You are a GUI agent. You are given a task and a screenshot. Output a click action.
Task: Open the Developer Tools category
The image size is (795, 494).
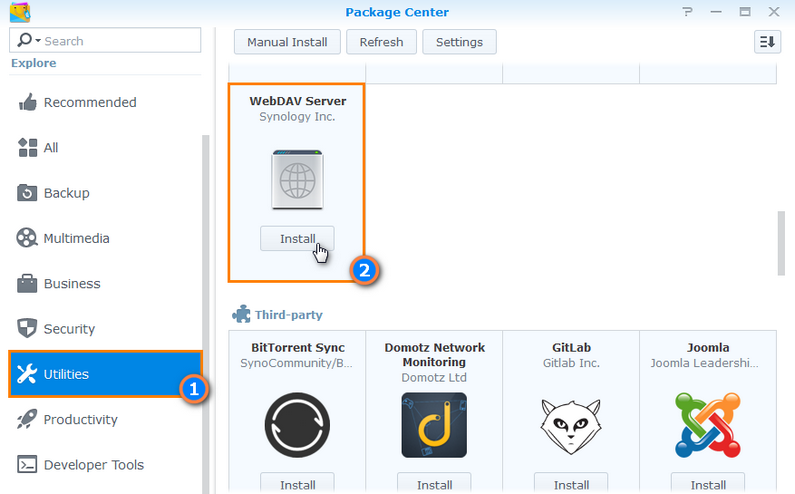point(94,465)
